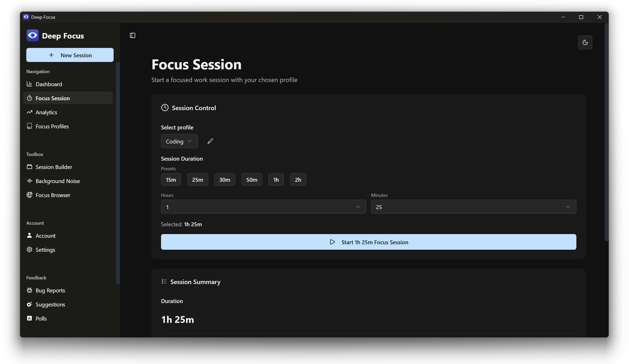Click the Dashboard bar chart icon

point(29,84)
